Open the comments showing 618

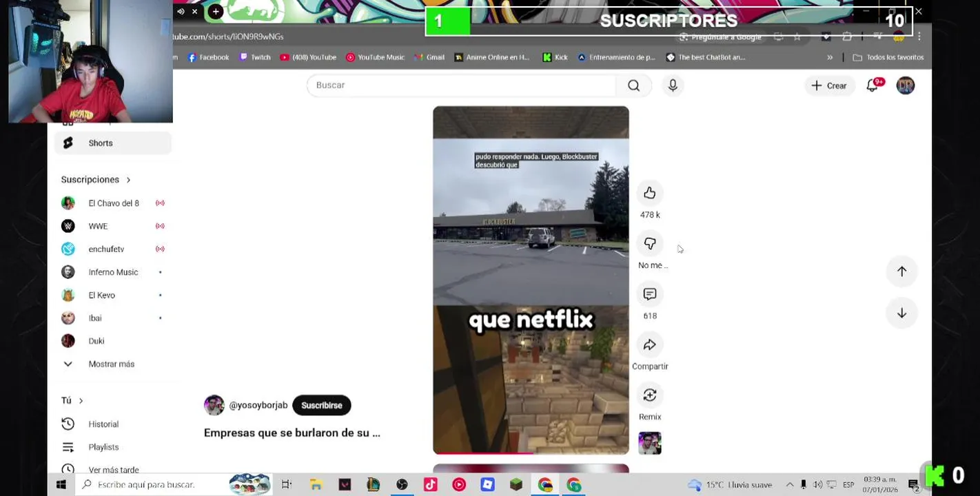[649, 294]
